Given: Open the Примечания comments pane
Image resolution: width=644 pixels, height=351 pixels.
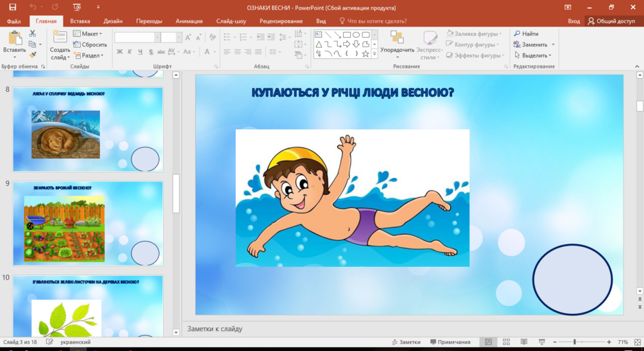Looking at the screenshot, I should pos(450,341).
